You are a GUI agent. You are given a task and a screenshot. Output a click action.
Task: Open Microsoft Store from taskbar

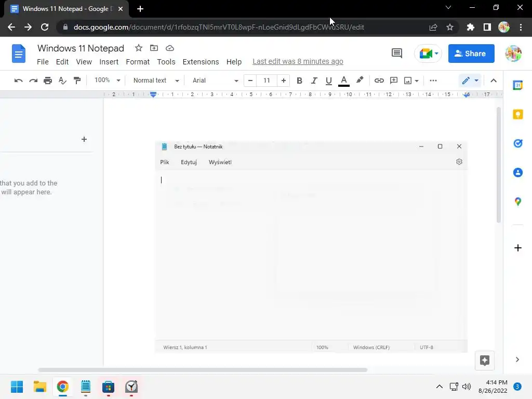(108, 387)
